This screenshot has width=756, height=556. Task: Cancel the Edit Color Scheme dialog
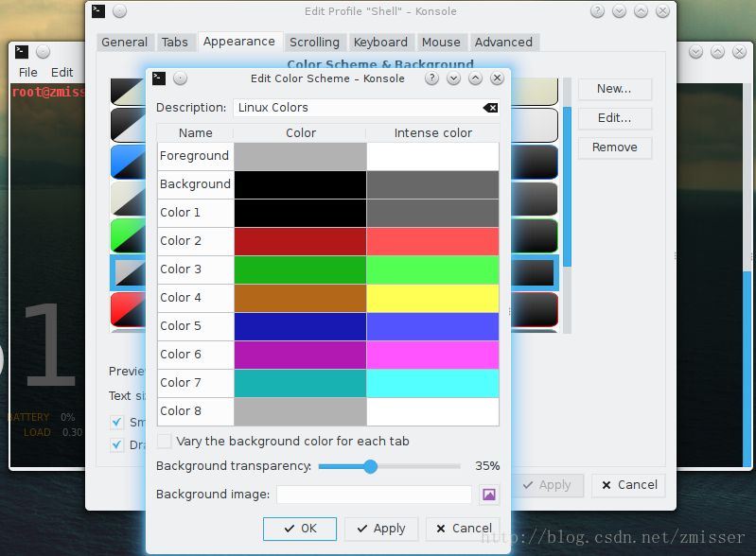[463, 529]
